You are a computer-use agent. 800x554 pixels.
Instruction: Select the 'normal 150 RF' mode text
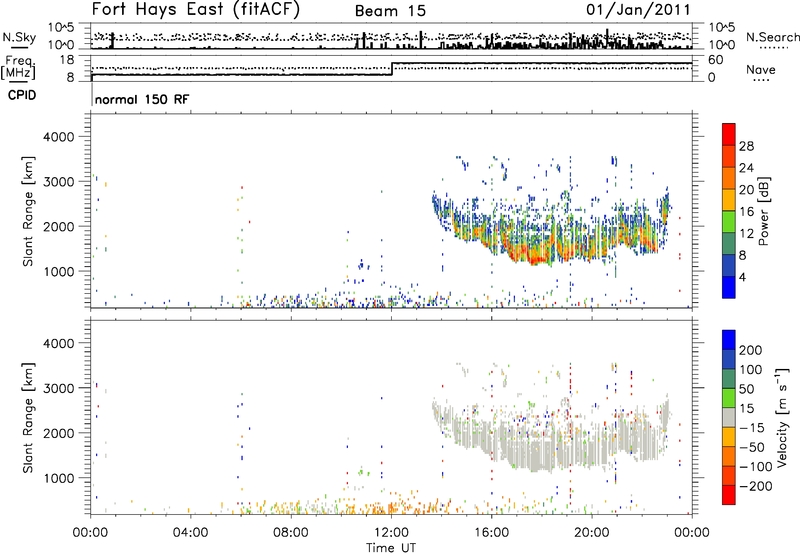tap(142, 99)
